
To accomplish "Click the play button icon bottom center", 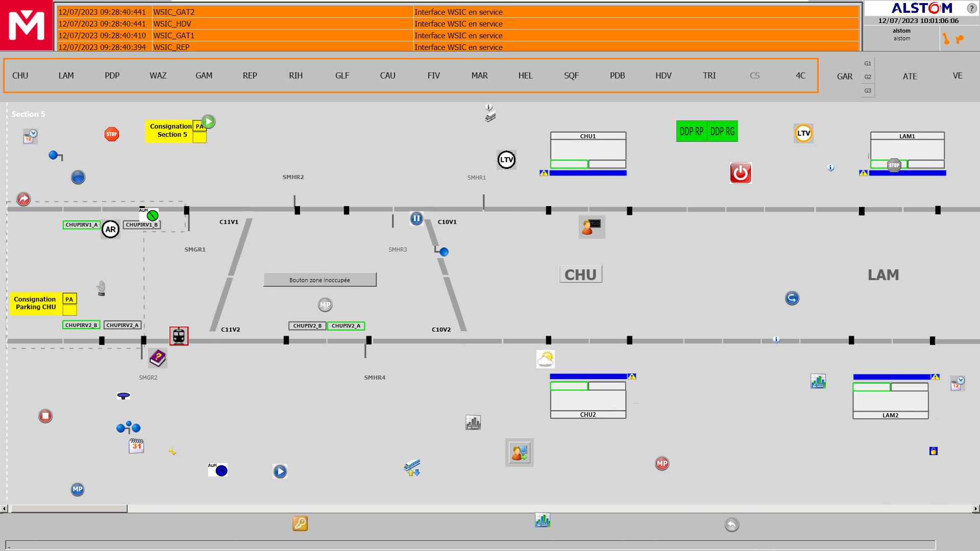I will point(280,471).
